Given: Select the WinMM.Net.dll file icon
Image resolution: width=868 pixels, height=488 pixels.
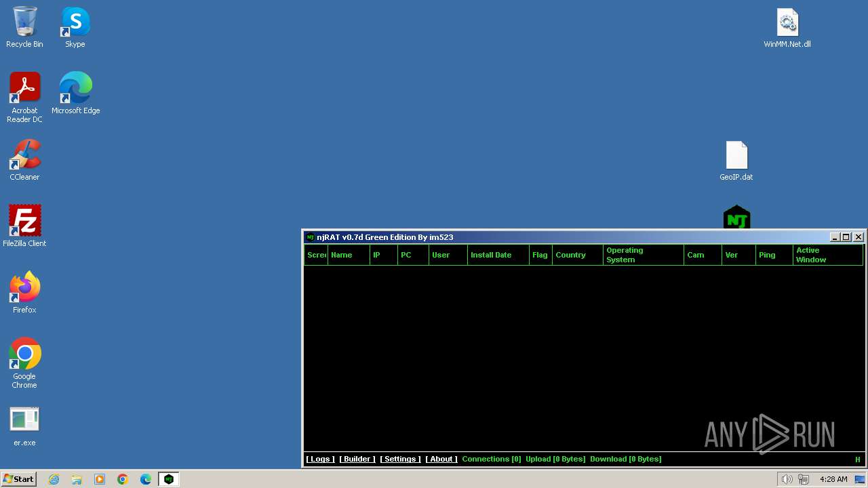Looking at the screenshot, I should [787, 28].
